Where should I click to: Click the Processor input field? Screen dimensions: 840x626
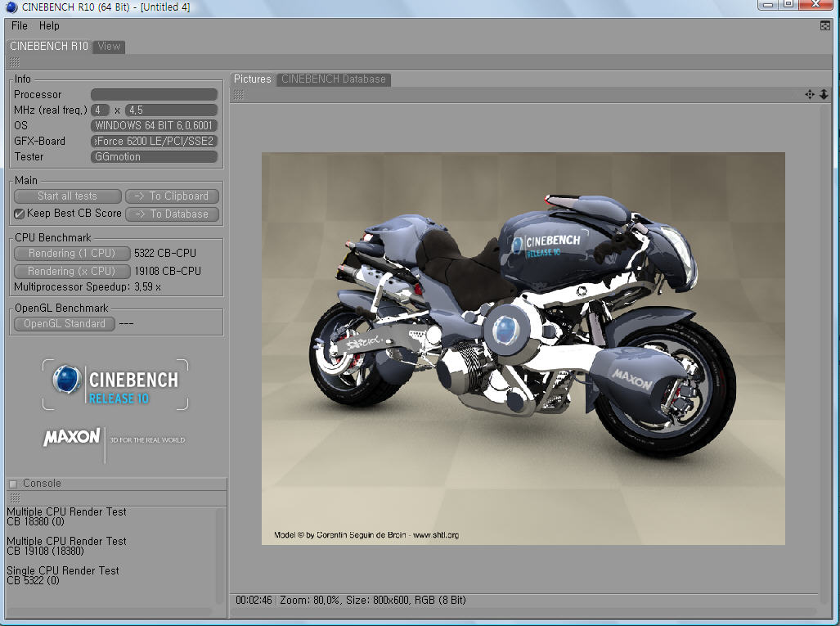[x=154, y=94]
